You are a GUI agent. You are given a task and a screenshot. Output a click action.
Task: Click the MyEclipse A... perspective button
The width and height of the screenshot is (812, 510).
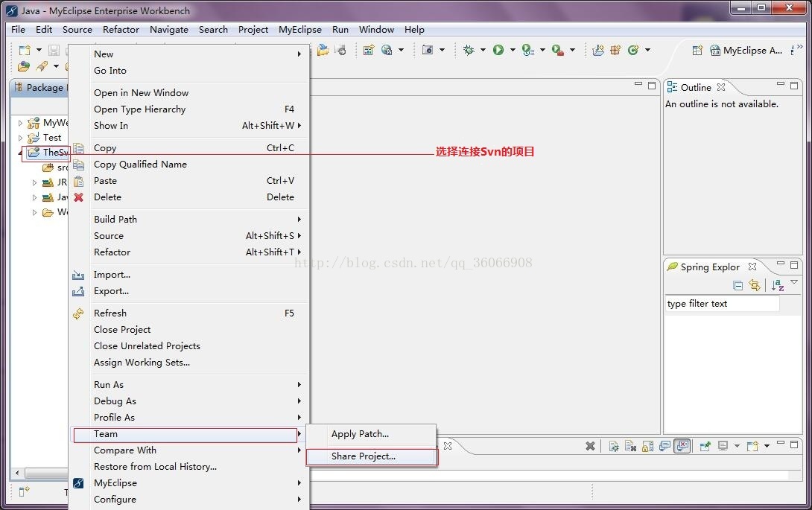coord(746,50)
